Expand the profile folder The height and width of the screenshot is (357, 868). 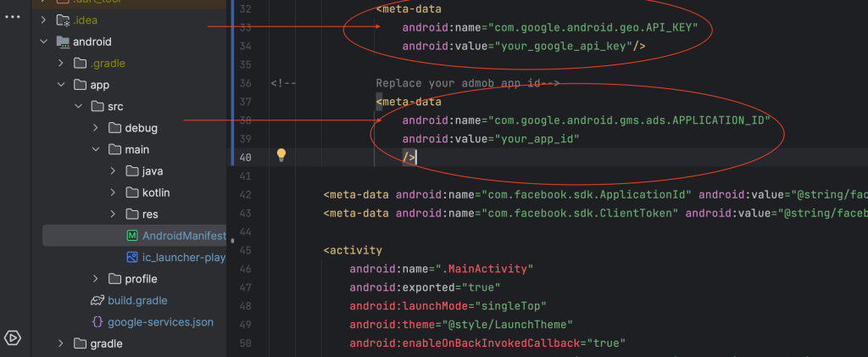95,279
